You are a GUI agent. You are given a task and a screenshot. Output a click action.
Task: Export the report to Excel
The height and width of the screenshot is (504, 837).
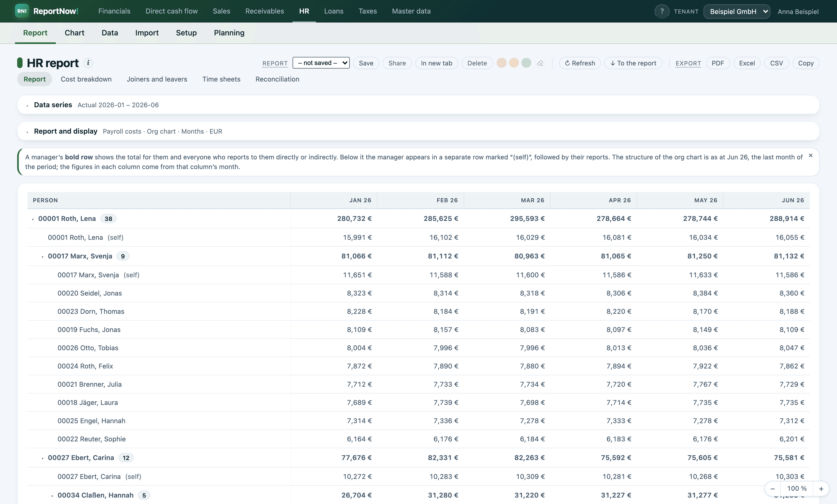click(747, 63)
